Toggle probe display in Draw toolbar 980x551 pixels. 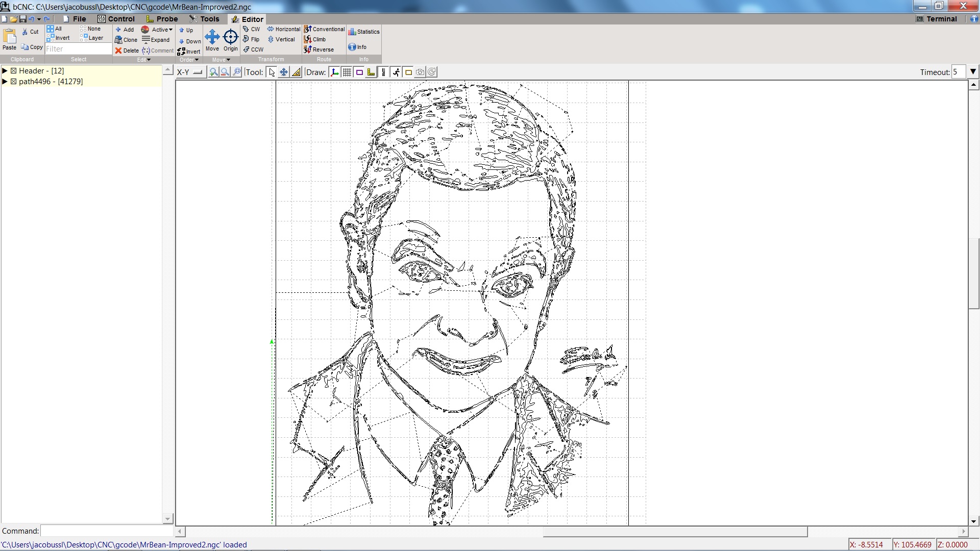(371, 72)
